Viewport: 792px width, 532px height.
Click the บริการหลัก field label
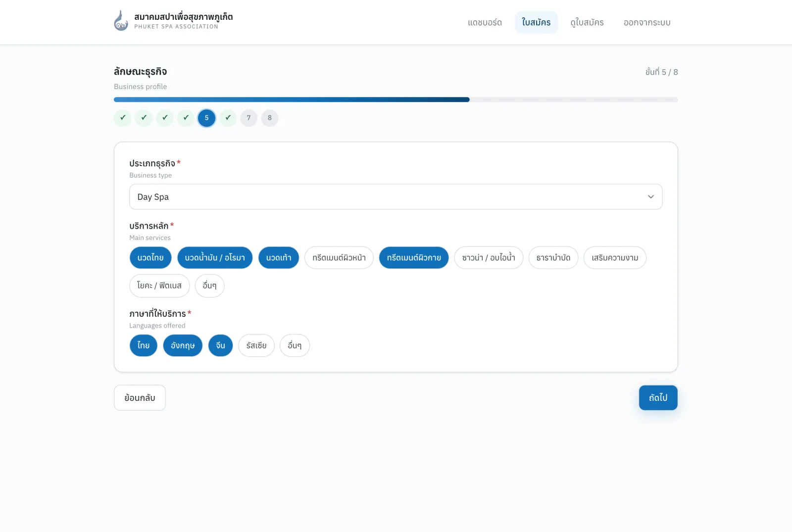click(x=149, y=226)
